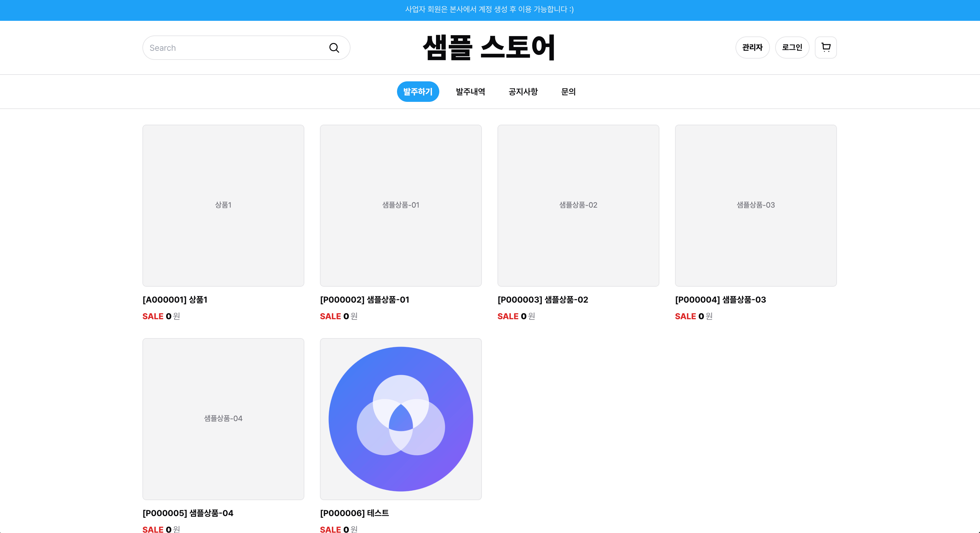980x533 pixels.
Task: Click the 로그인 button
Action: pyautogui.click(x=792, y=47)
